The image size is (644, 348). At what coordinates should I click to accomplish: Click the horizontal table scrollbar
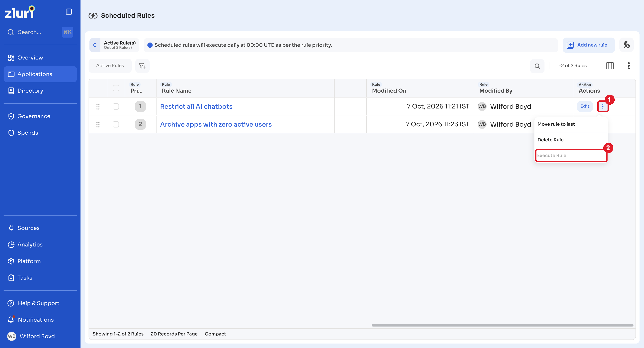click(502, 325)
